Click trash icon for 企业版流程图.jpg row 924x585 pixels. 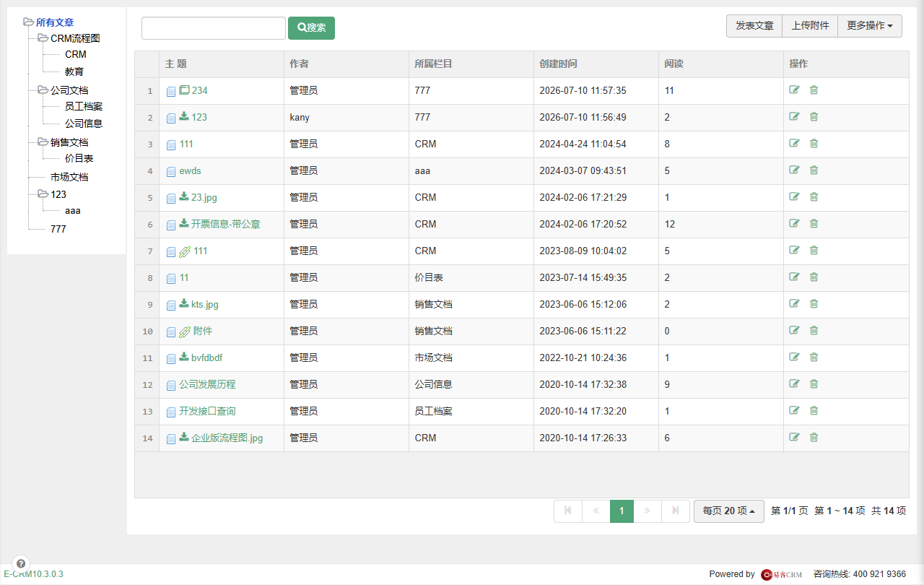814,437
